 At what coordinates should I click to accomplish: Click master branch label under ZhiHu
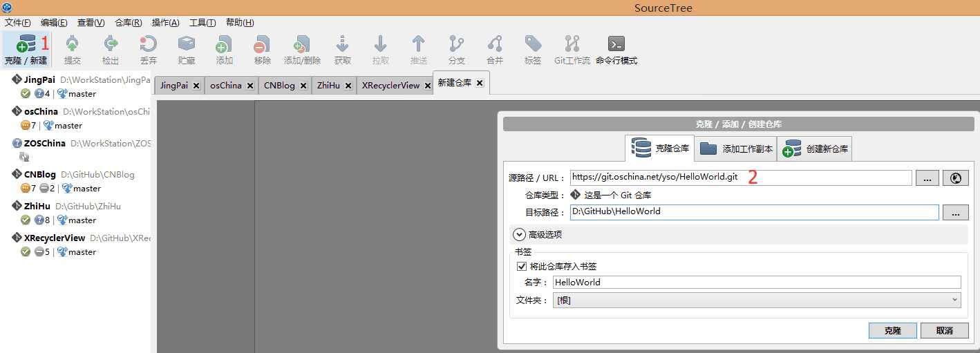82,220
